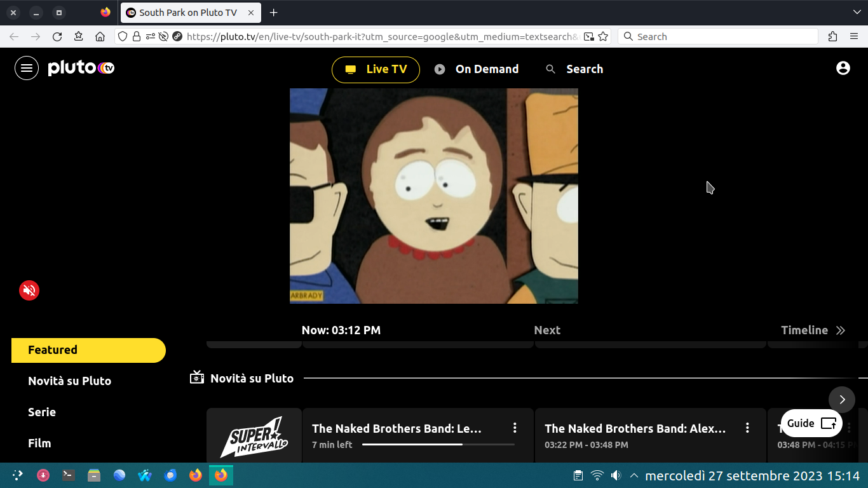Click the Novità su Pluto section heading
The width and height of the screenshot is (868, 488).
[252, 379]
